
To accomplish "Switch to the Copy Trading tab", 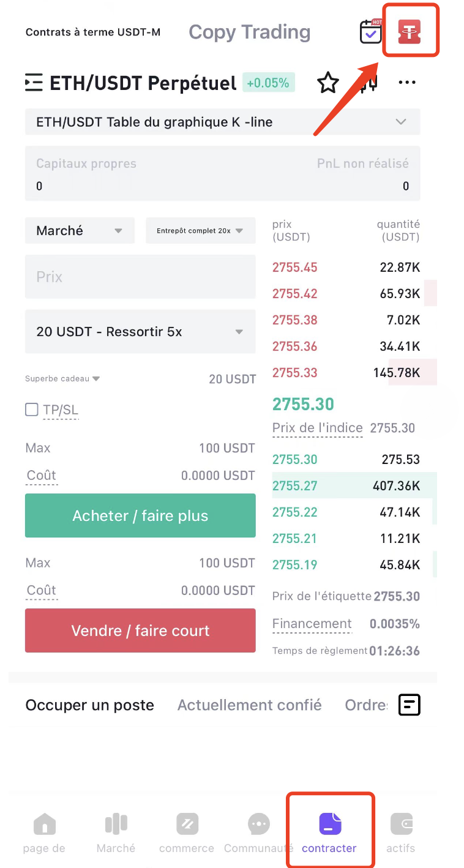I will tap(249, 32).
